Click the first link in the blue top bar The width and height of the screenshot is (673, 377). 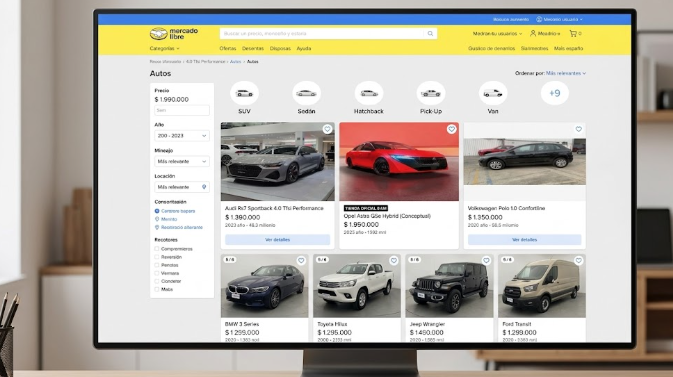click(x=511, y=19)
